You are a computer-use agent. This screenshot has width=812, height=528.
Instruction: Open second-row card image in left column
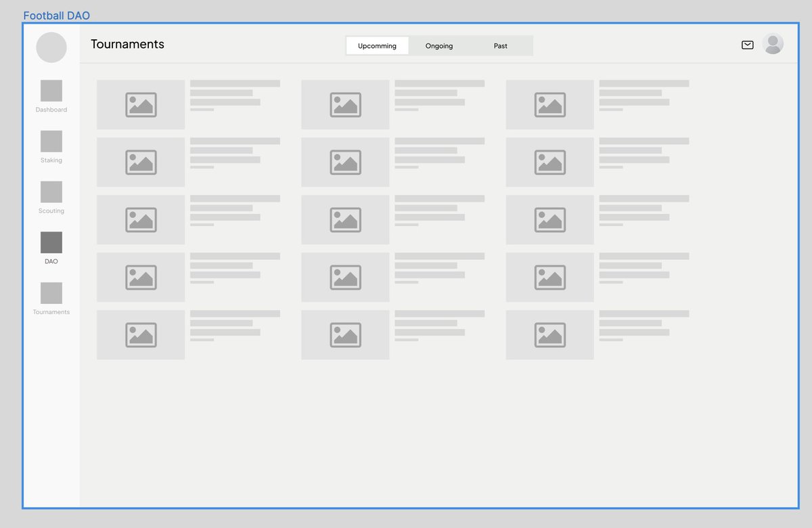tap(141, 162)
